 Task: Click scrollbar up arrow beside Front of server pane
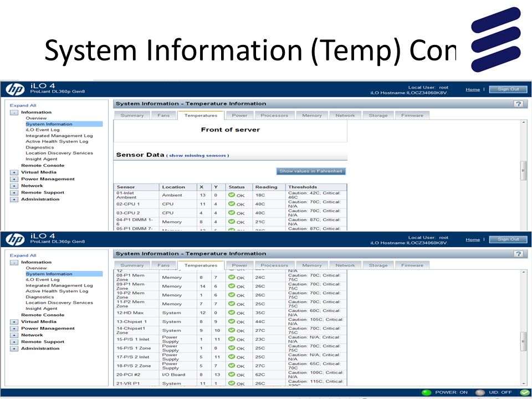(x=524, y=122)
